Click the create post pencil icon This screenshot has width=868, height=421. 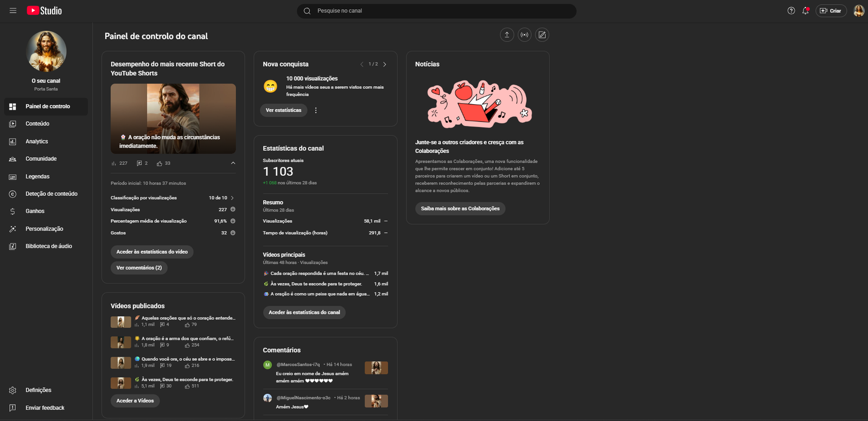tap(542, 35)
